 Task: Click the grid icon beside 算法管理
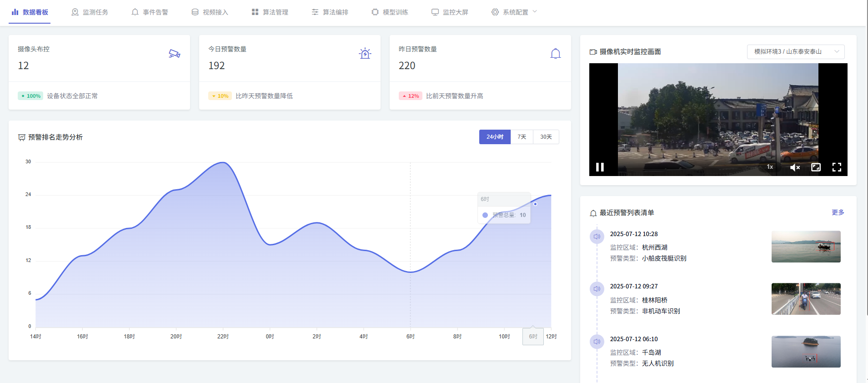point(255,12)
